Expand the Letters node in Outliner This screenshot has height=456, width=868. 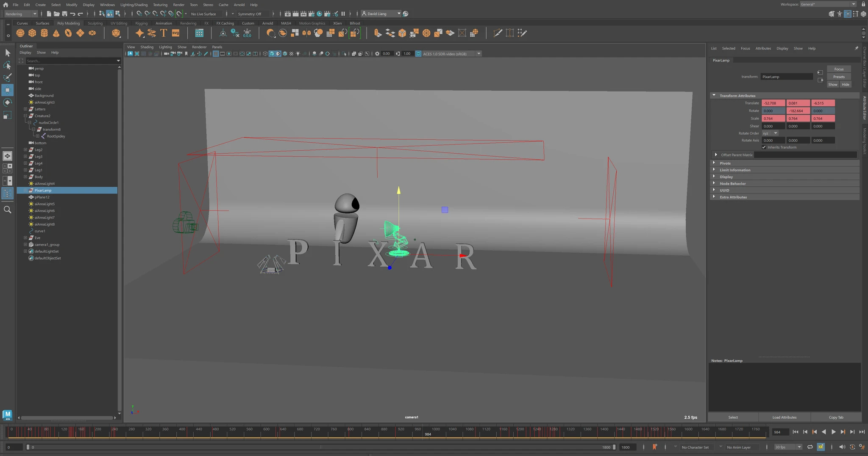25,109
